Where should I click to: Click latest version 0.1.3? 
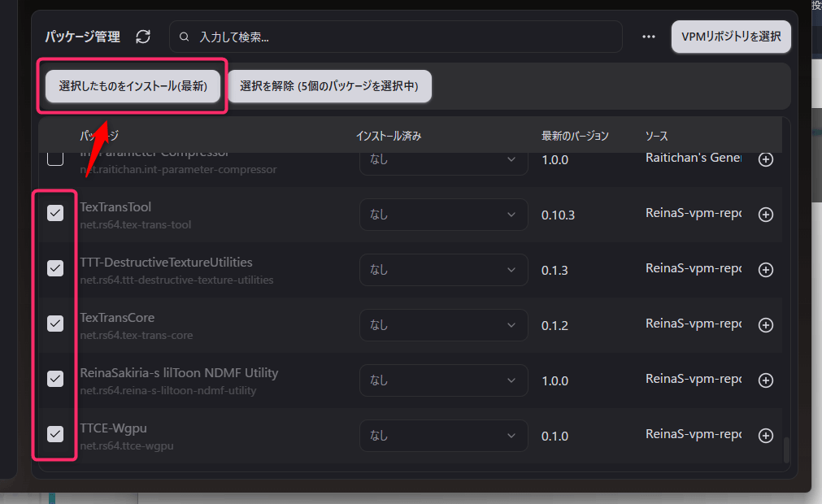(555, 271)
